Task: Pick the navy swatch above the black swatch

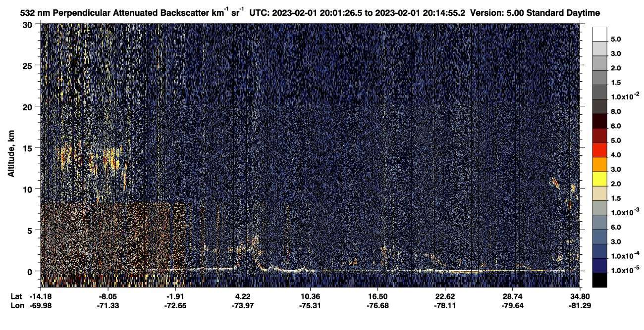Action: point(599,266)
